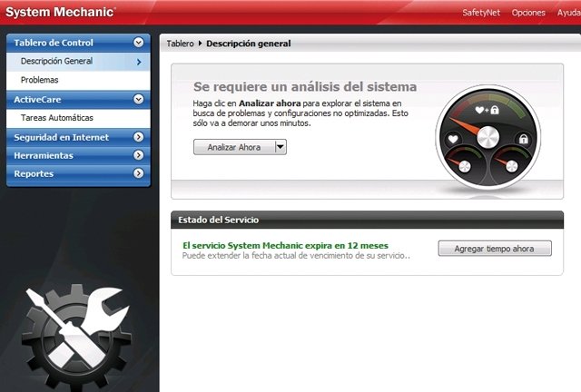Image resolution: width=581 pixels, height=392 pixels.
Task: Click the ActiveCare section header
Action: tap(78, 99)
